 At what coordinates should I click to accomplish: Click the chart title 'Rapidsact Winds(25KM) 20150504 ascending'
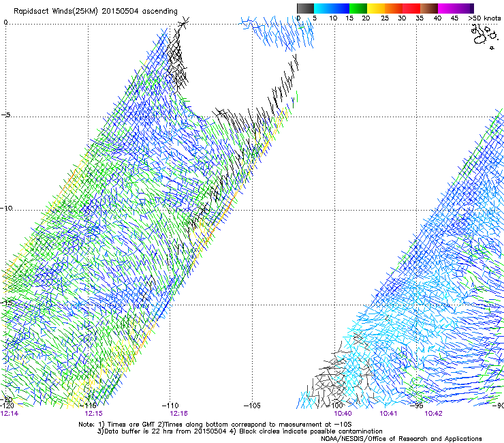pyautogui.click(x=95, y=11)
